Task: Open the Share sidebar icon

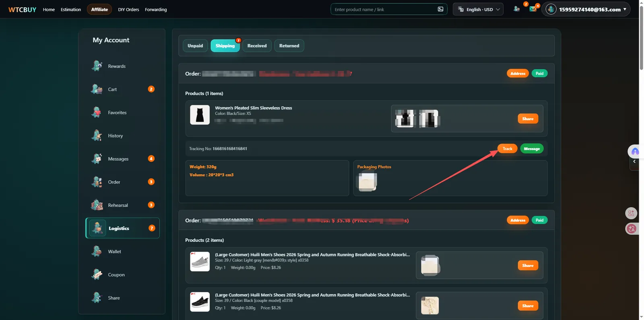Action: coord(97,298)
